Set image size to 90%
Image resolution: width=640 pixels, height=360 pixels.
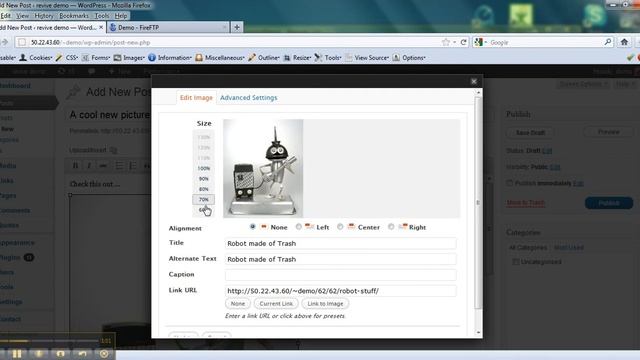pyautogui.click(x=204, y=179)
